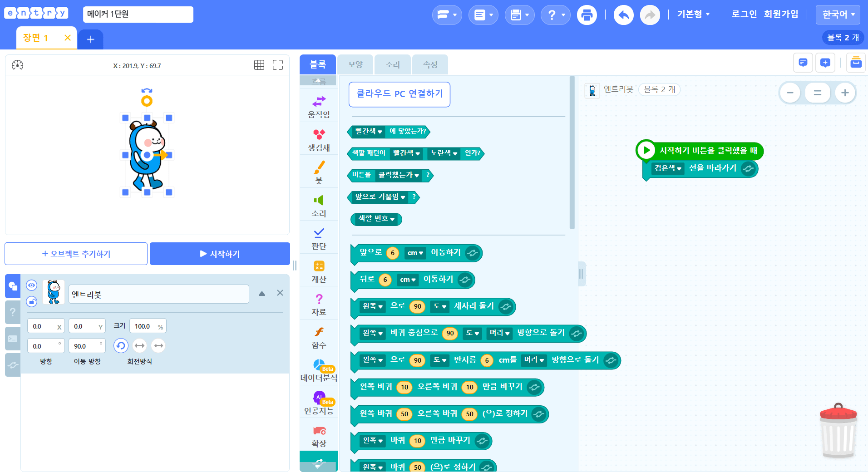Add a new scene tab
868x472 pixels.
click(x=90, y=39)
